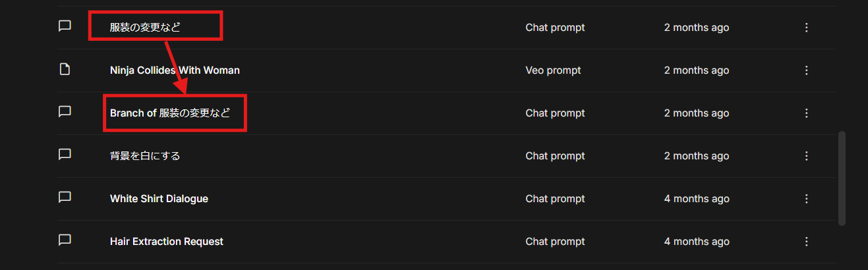Open the Hair Extraction Request prompt
Screen dimensions: 868x270
tap(166, 242)
